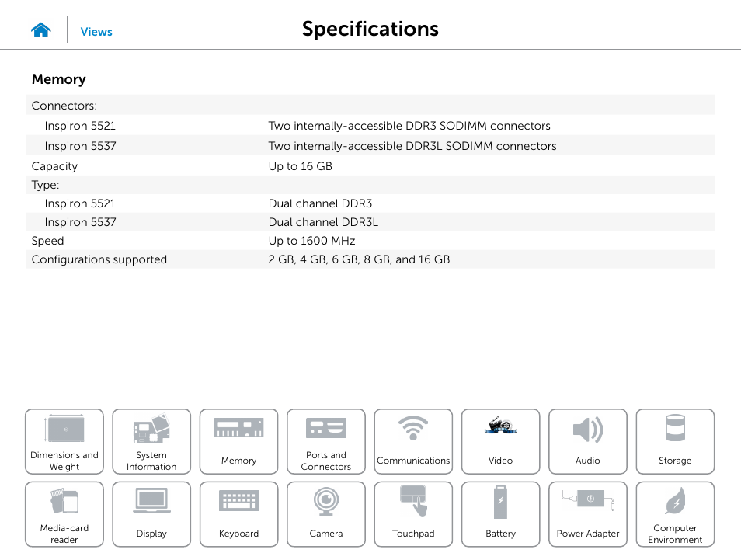Screen dimensions: 741x560
Task: Show Battery specifications
Action: pyautogui.click(x=500, y=514)
